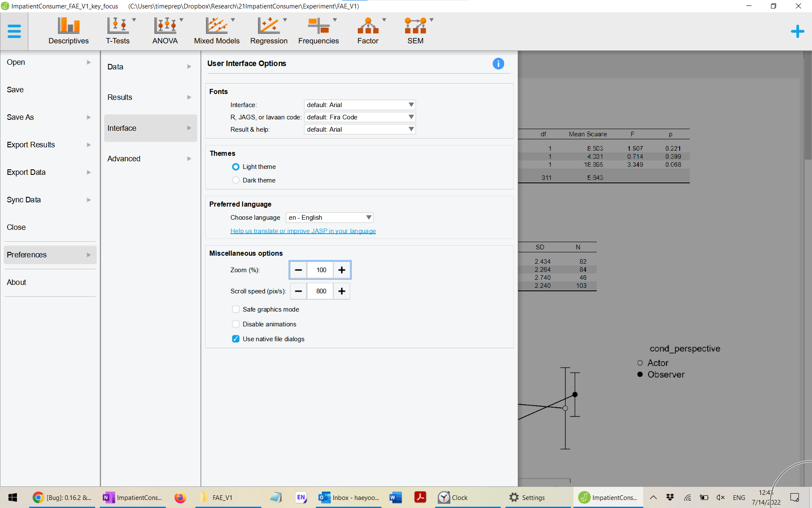This screenshot has width=812, height=508.
Task: Enable Safe graphics mode checkbox
Action: (x=236, y=309)
